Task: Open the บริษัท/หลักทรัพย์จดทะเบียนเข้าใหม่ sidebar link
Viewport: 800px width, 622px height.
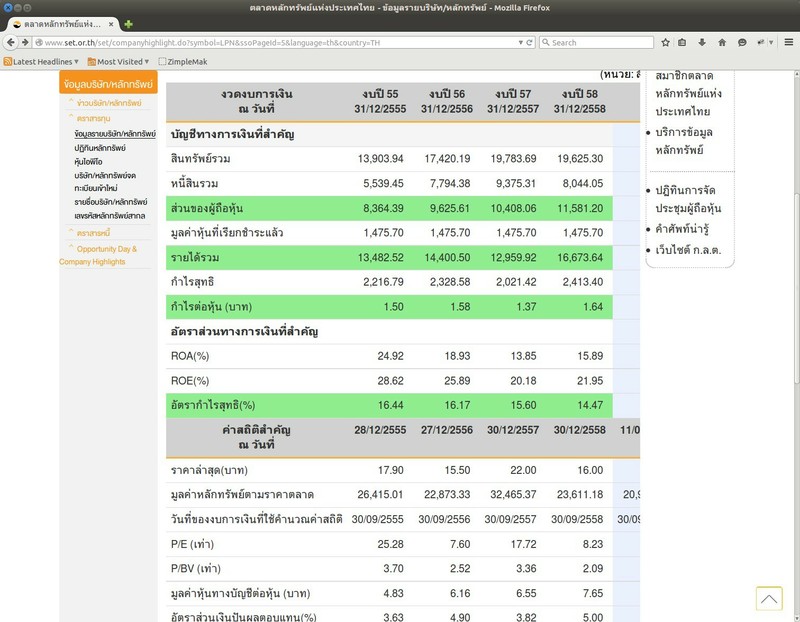Action: (x=105, y=182)
